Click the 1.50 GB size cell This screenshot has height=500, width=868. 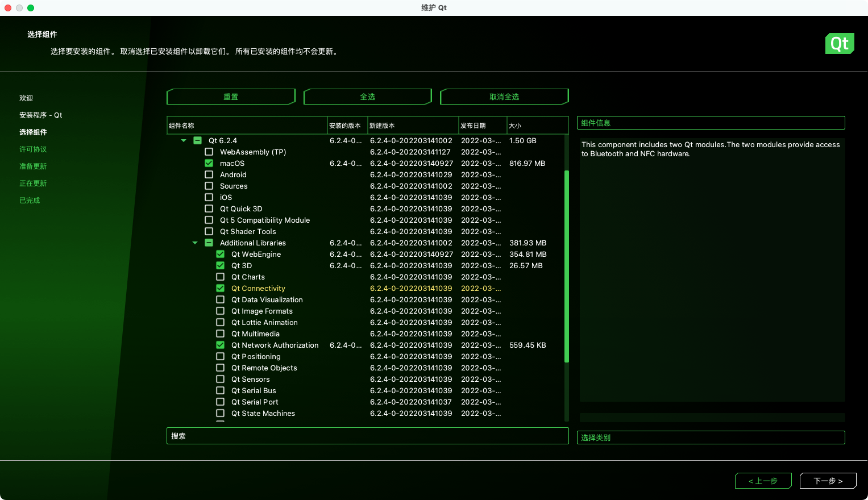tap(523, 140)
